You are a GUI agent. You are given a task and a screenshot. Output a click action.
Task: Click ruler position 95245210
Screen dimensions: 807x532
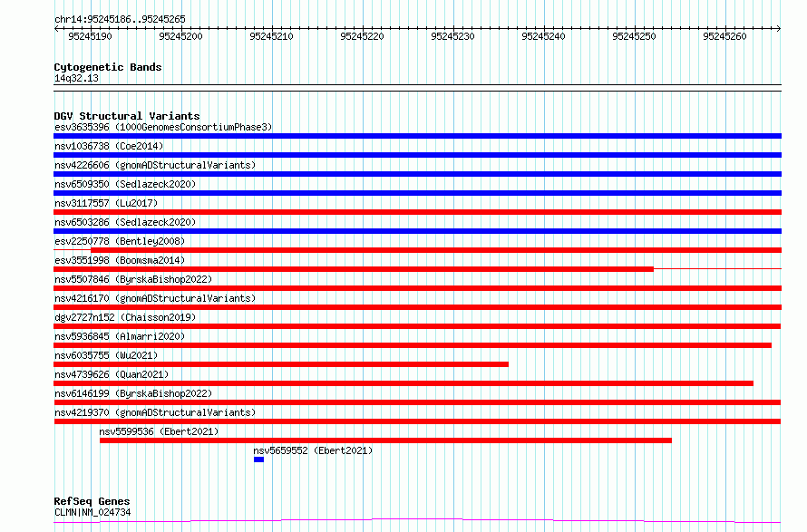(271, 36)
